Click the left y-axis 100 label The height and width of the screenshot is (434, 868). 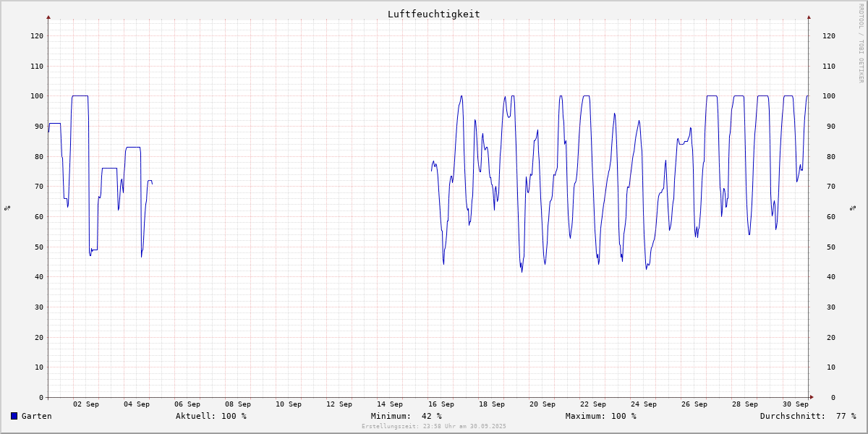click(36, 96)
